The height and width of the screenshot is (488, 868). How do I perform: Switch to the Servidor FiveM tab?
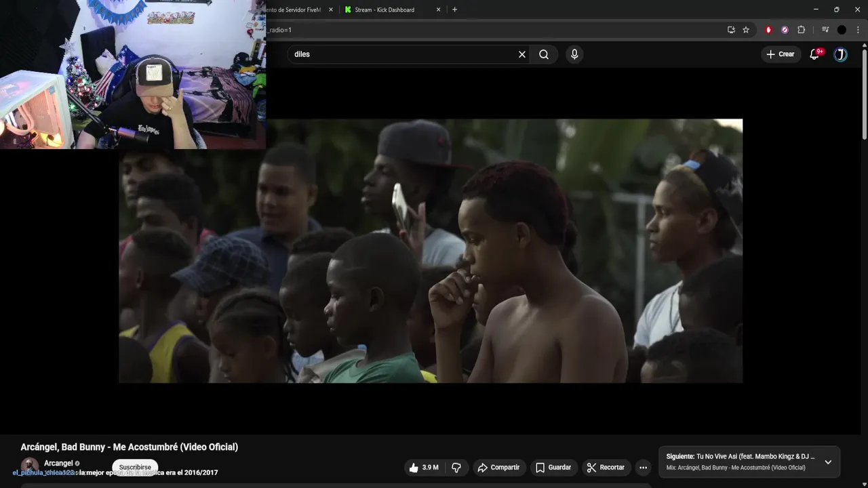pos(295,9)
